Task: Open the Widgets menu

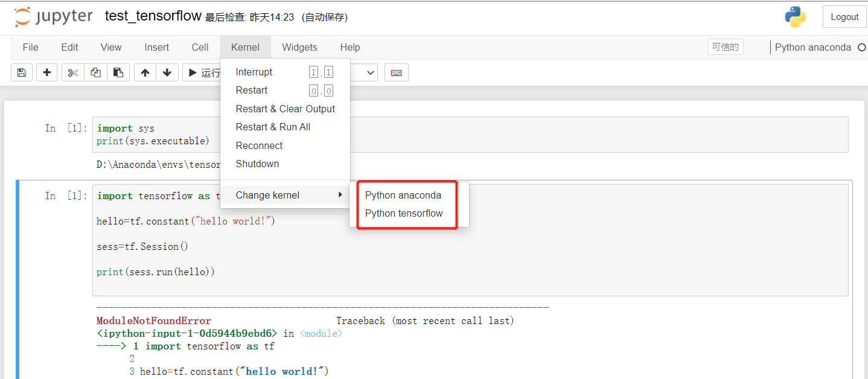Action: click(x=299, y=47)
